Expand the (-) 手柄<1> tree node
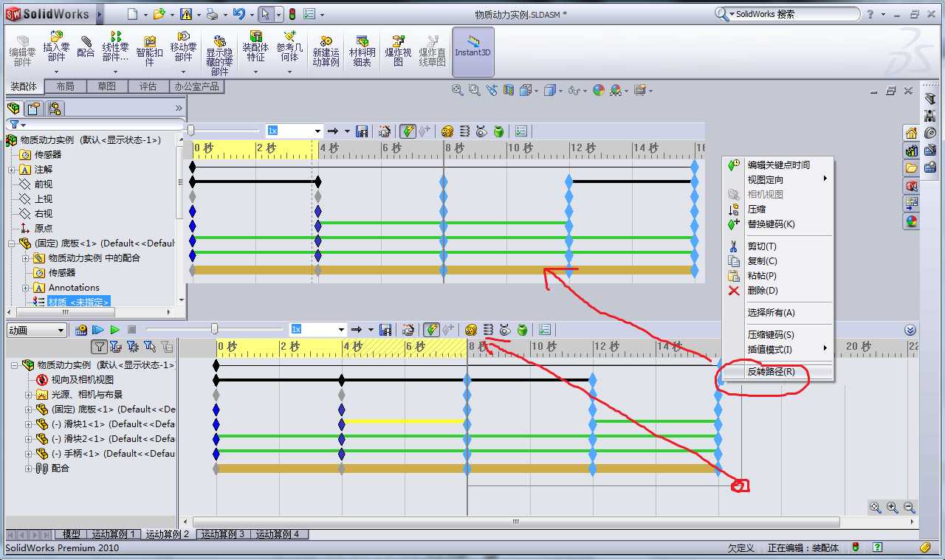The height and width of the screenshot is (560, 945). pyautogui.click(x=29, y=454)
